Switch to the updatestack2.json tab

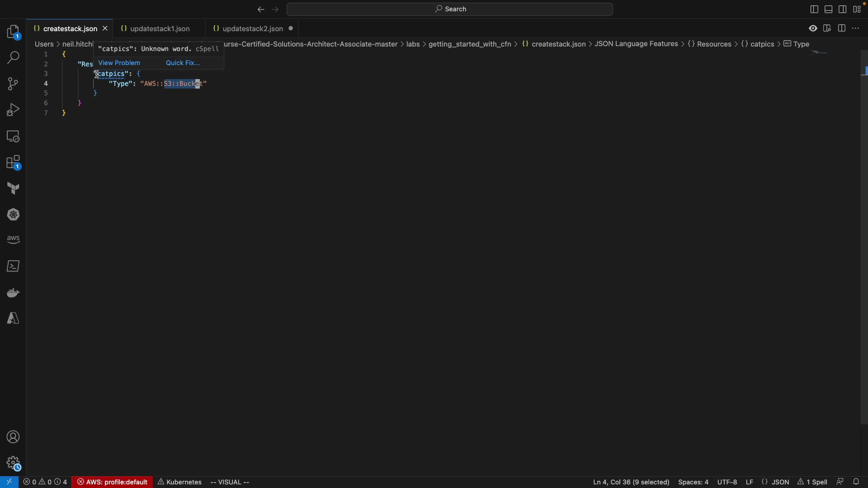[x=252, y=29]
